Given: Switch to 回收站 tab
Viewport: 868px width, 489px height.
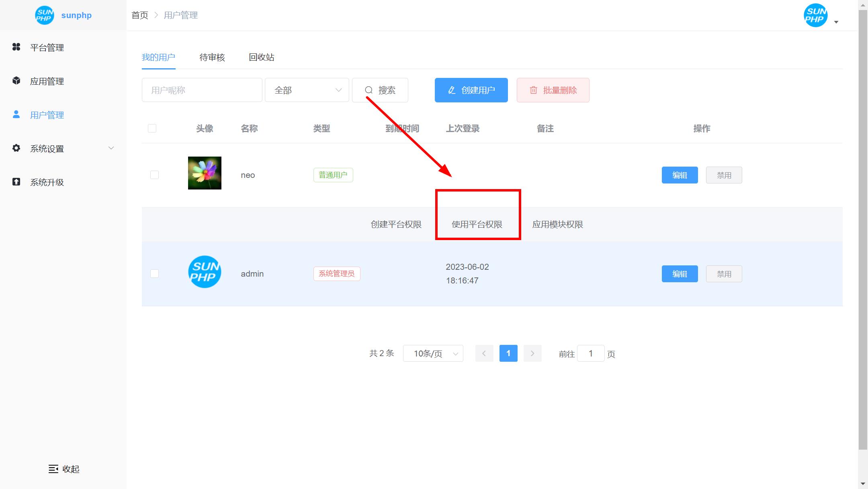Looking at the screenshot, I should coord(262,57).
